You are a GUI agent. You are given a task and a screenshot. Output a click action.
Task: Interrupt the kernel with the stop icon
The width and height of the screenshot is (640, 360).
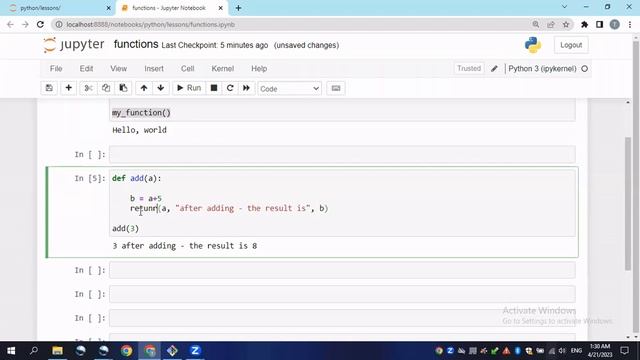pyautogui.click(x=214, y=88)
